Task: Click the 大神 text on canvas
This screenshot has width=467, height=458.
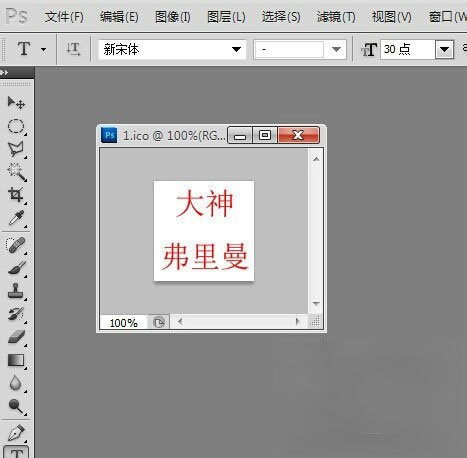Action: (x=204, y=203)
